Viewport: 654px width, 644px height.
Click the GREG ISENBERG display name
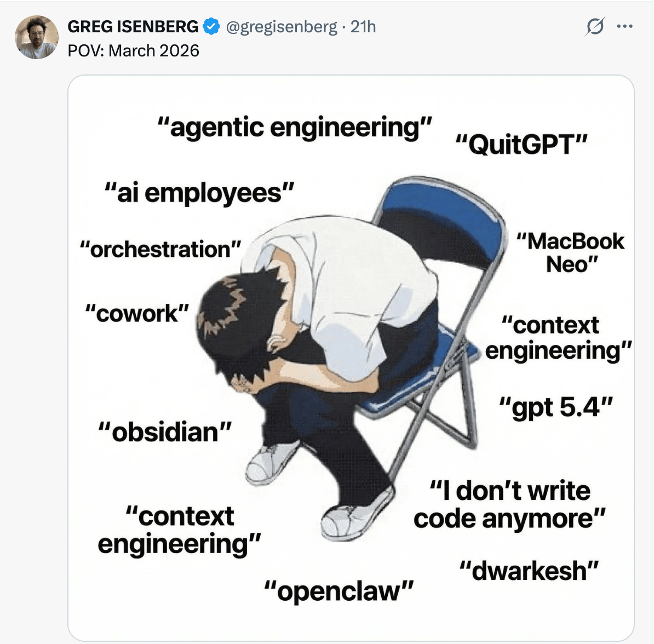point(133,26)
